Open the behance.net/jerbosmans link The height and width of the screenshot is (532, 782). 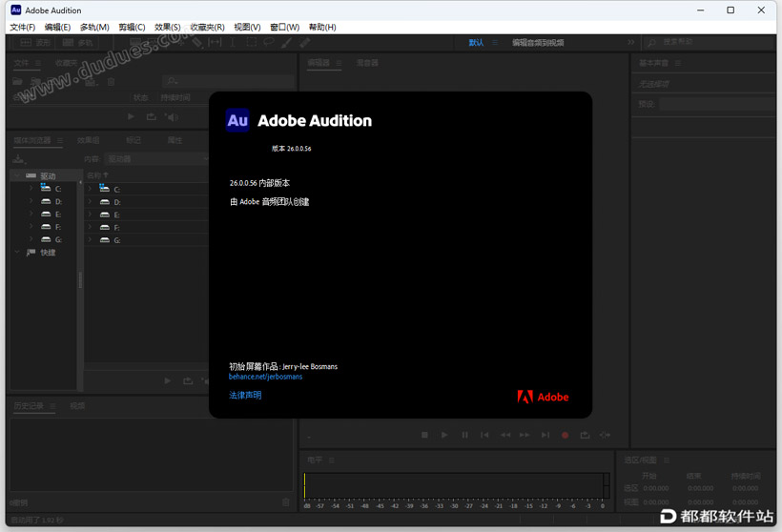[x=265, y=377]
